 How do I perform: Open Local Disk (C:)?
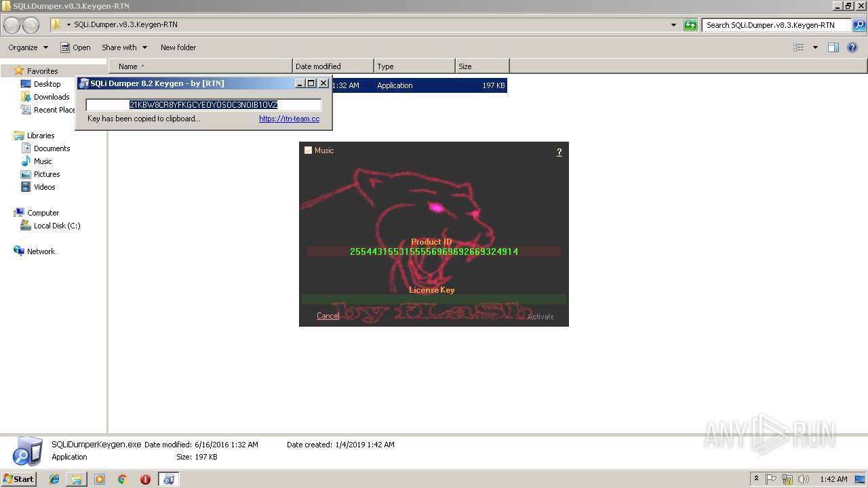click(57, 226)
